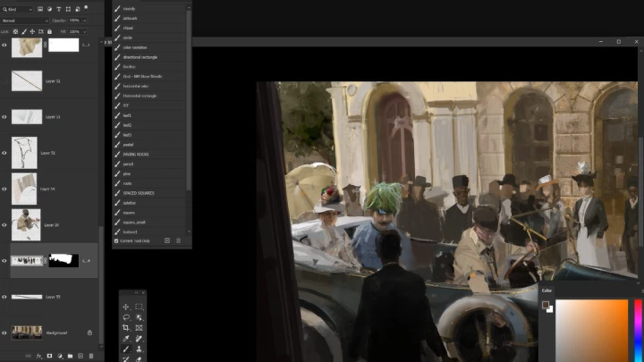Lock image pixels with brush icon
Image resolution: width=644 pixels, height=362 pixels.
(x=24, y=31)
